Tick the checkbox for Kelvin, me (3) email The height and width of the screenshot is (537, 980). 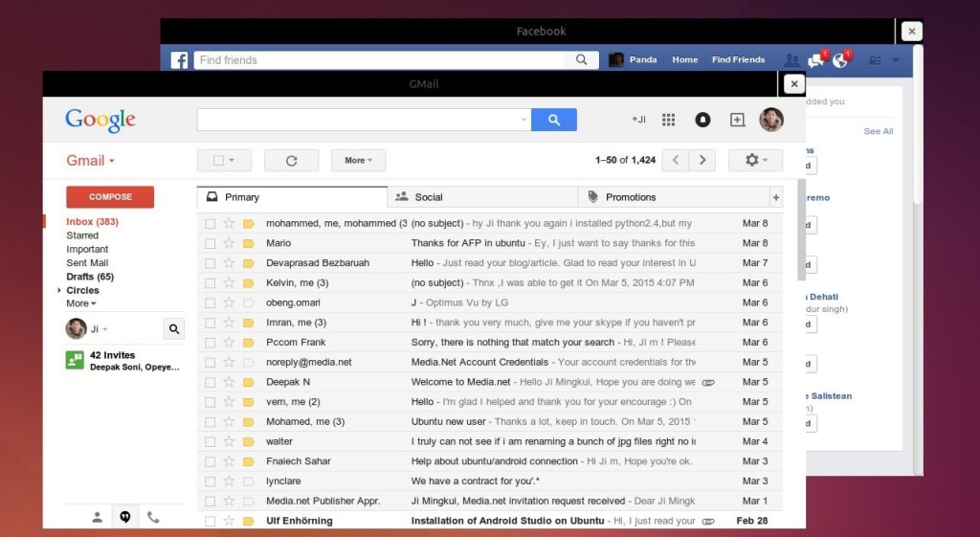(x=210, y=283)
